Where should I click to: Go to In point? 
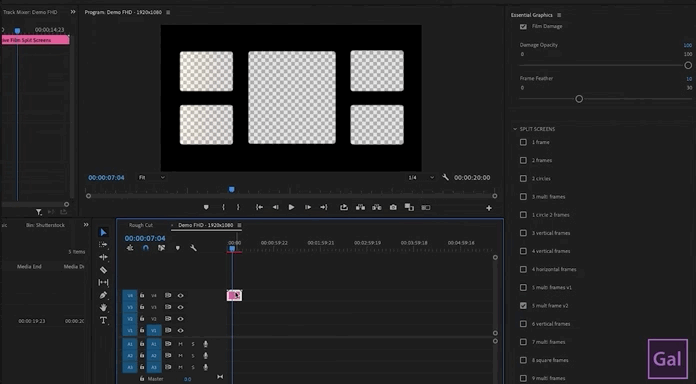coord(260,207)
